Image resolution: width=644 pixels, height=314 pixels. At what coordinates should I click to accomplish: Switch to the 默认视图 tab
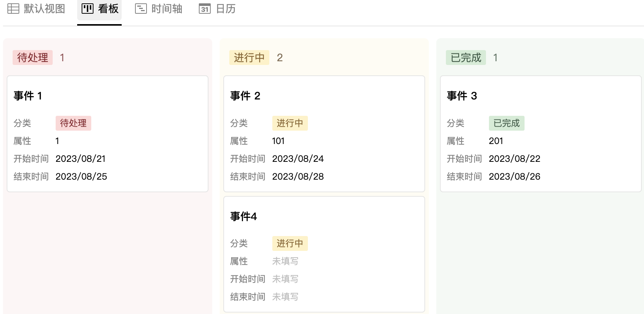36,9
